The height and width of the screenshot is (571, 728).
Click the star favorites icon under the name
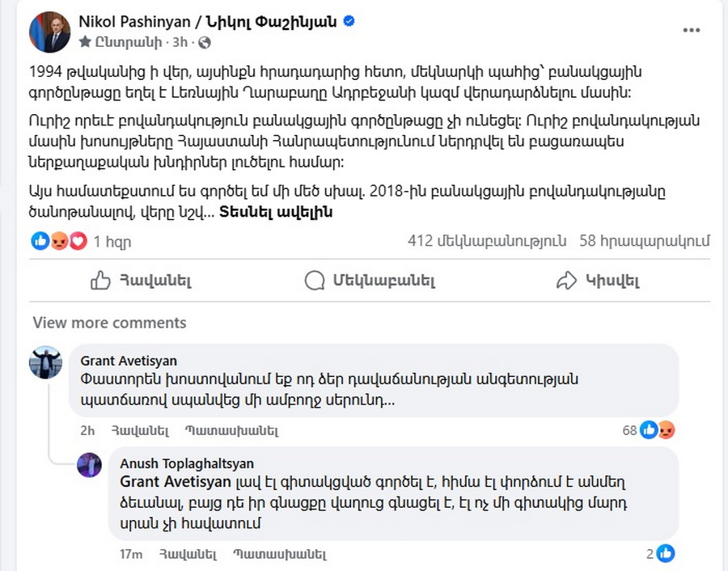[x=85, y=42]
